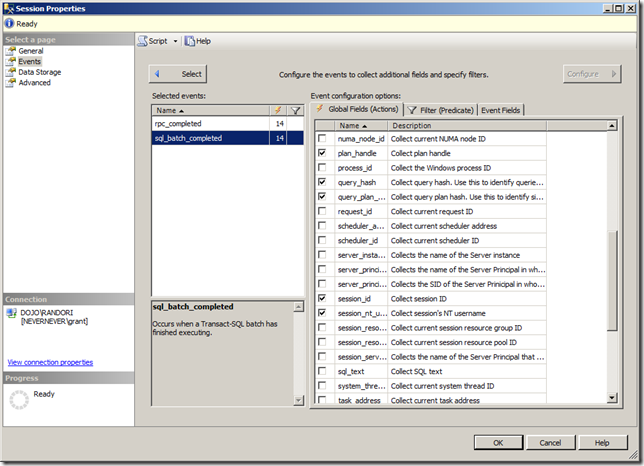Click the bottom Help button
The width and height of the screenshot is (644, 466).
click(x=603, y=443)
